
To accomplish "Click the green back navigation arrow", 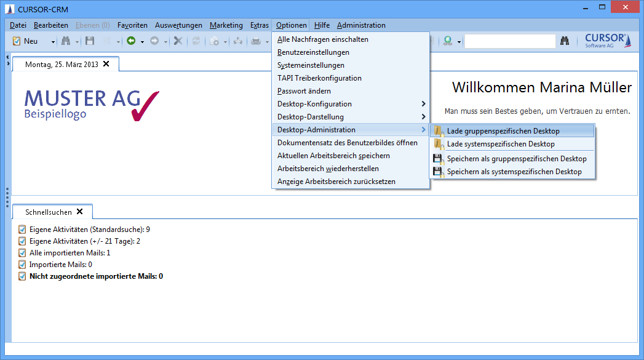I will (x=130, y=41).
